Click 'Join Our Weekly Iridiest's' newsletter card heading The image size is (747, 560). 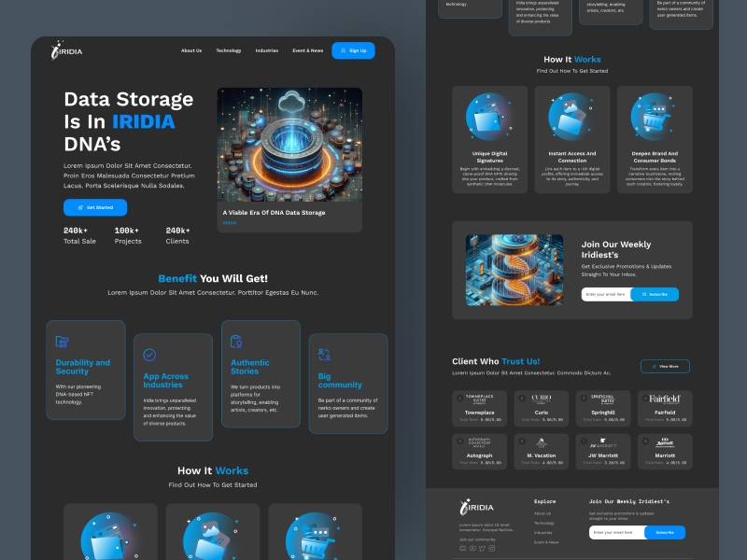click(616, 249)
